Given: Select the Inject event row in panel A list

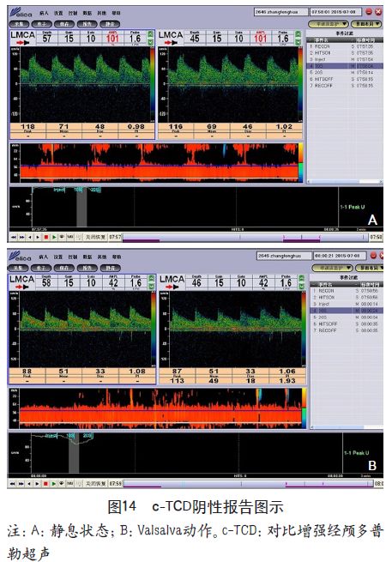Looking at the screenshot, I should pyautogui.click(x=345, y=59).
